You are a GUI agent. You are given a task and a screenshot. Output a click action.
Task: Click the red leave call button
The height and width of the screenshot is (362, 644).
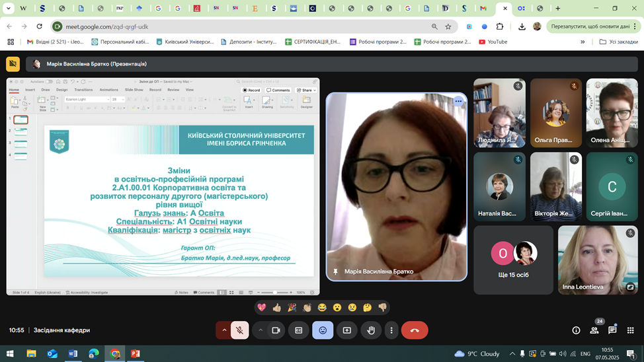pos(415,330)
